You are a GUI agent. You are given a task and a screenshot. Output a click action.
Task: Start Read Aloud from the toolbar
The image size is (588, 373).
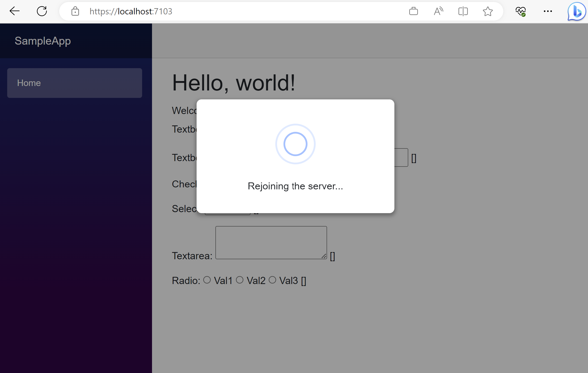tap(438, 11)
